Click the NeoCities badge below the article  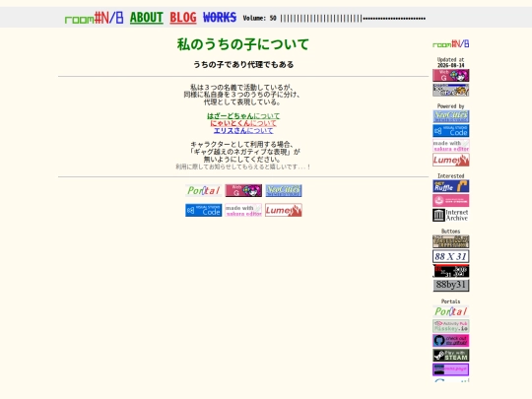pyautogui.click(x=284, y=191)
